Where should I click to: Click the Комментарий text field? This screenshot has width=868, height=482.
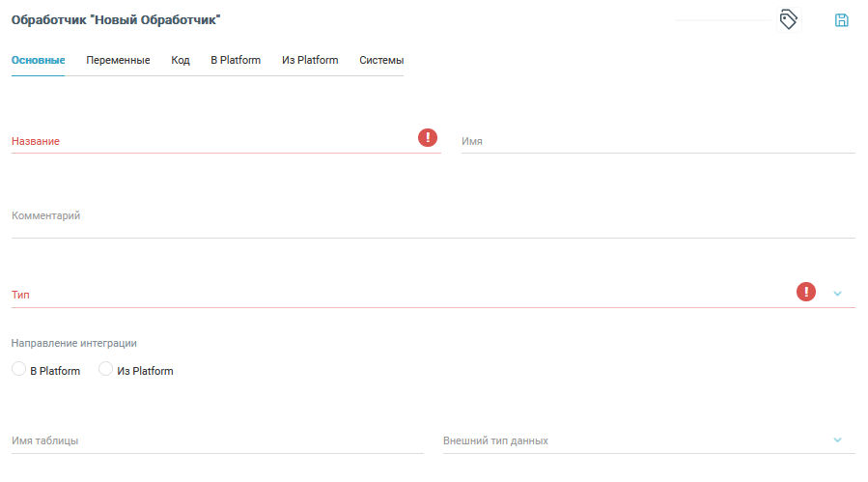(433, 217)
